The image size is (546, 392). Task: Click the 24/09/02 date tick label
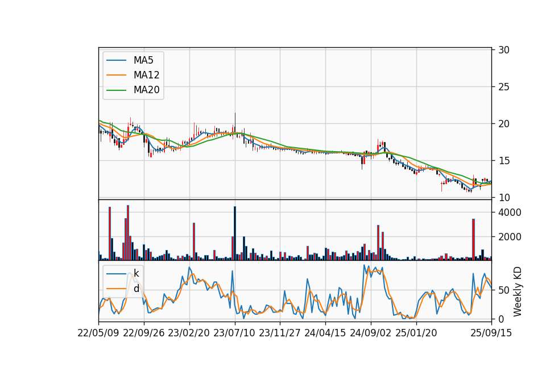pos(370,333)
